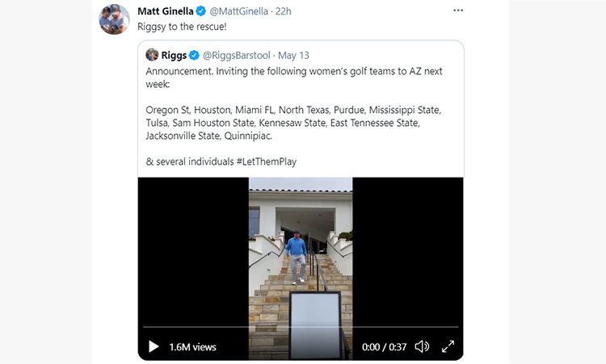Viewport: 606px width, 364px height.
Task: Open Riggs's small avatar image
Action: coord(152,55)
